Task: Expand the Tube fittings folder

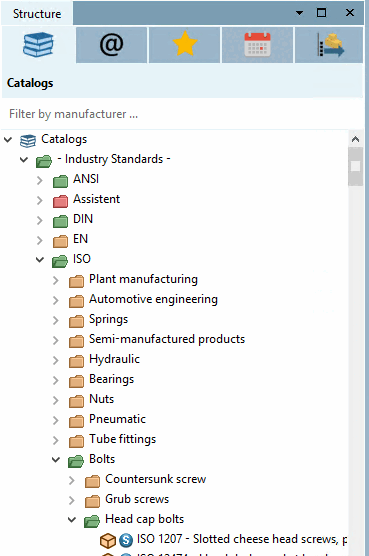Action: click(56, 440)
